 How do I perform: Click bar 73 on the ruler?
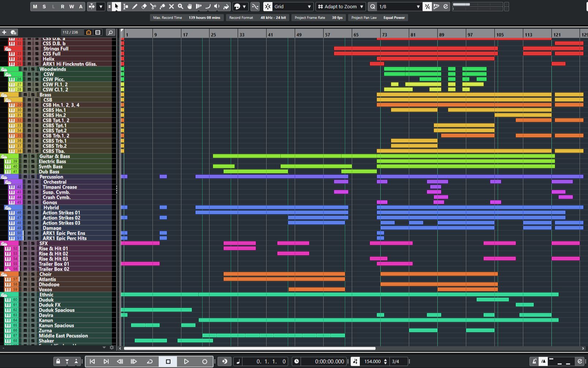pyautogui.click(x=384, y=35)
